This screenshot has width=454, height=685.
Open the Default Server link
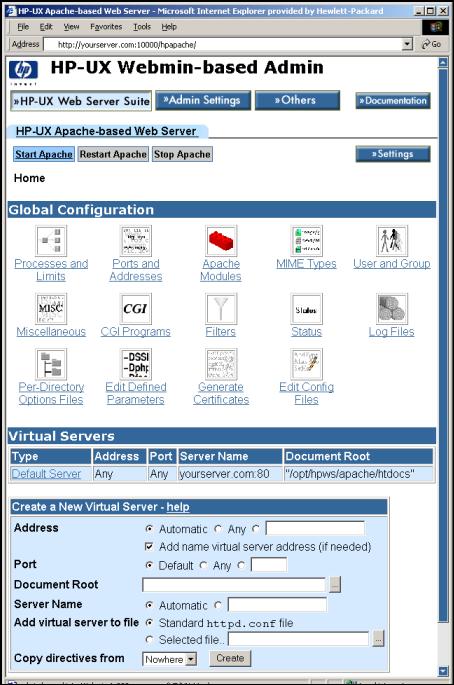(x=46, y=474)
